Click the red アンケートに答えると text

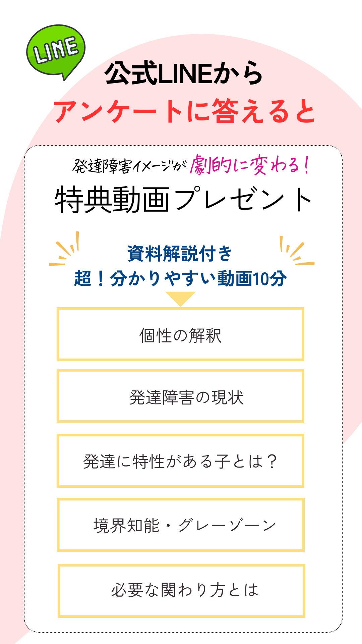coord(184,111)
